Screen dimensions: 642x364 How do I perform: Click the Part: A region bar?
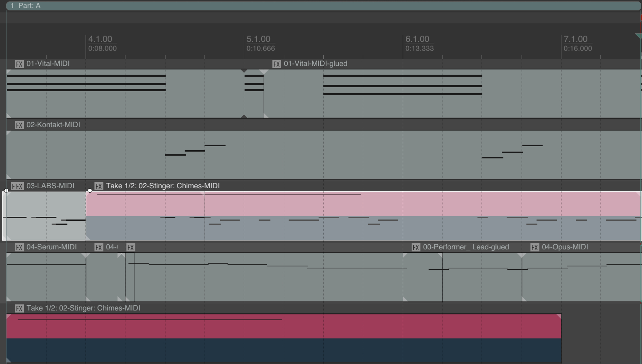(323, 5)
